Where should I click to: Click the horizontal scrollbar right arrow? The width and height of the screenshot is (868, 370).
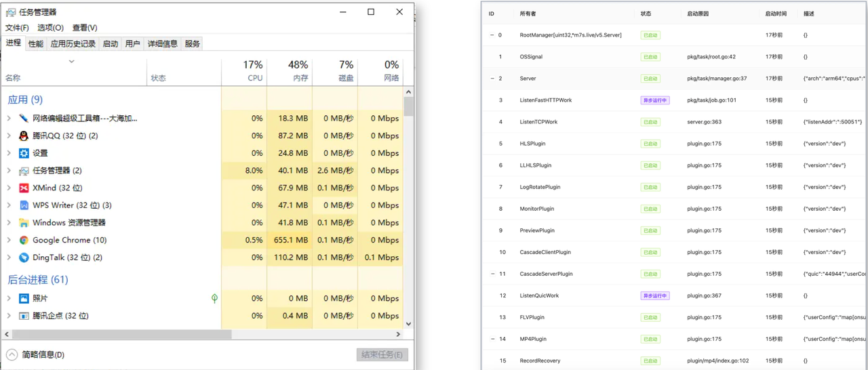[x=398, y=334]
